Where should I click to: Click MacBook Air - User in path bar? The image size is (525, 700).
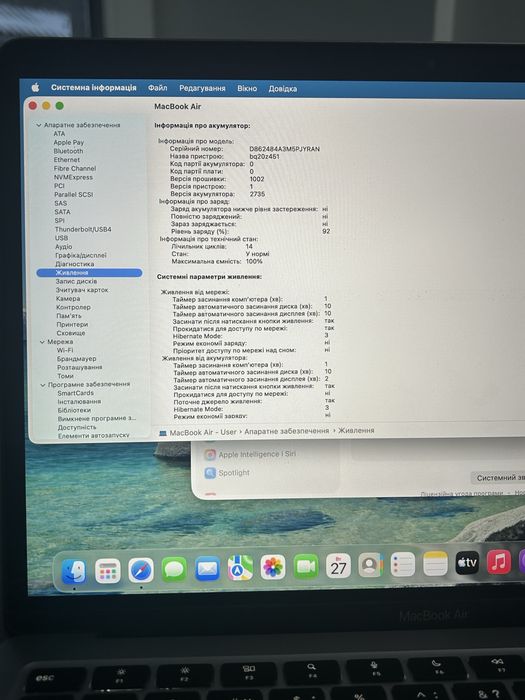pos(203,432)
